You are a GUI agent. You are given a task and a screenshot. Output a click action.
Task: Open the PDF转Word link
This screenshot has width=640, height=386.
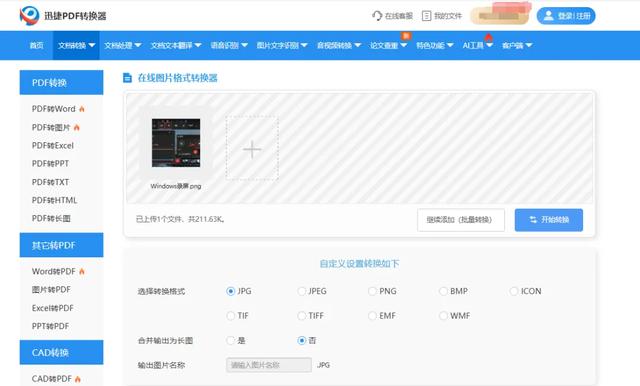click(53, 109)
